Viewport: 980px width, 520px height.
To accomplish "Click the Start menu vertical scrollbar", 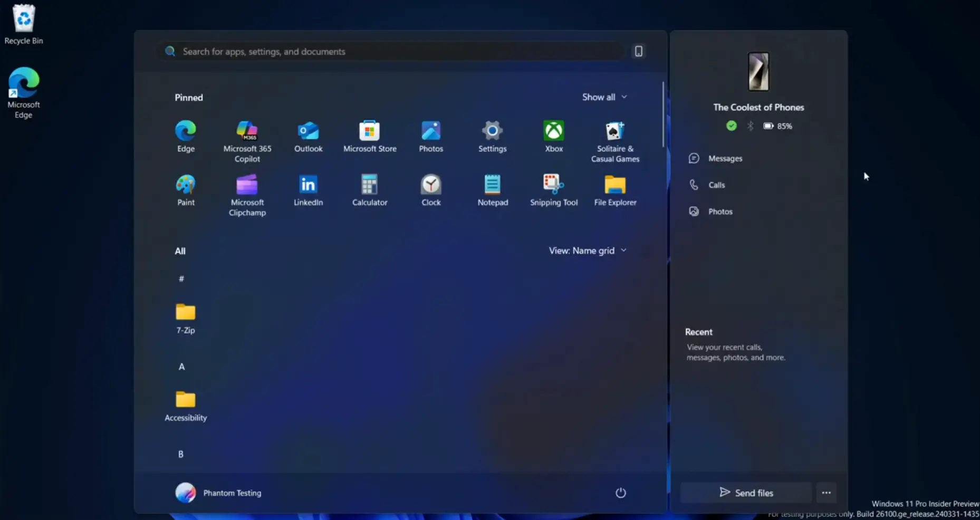I will point(663,114).
